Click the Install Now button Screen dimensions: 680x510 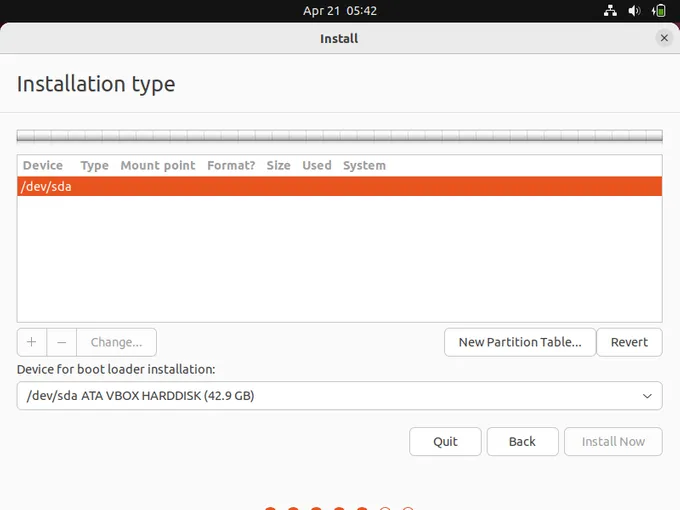point(613,442)
